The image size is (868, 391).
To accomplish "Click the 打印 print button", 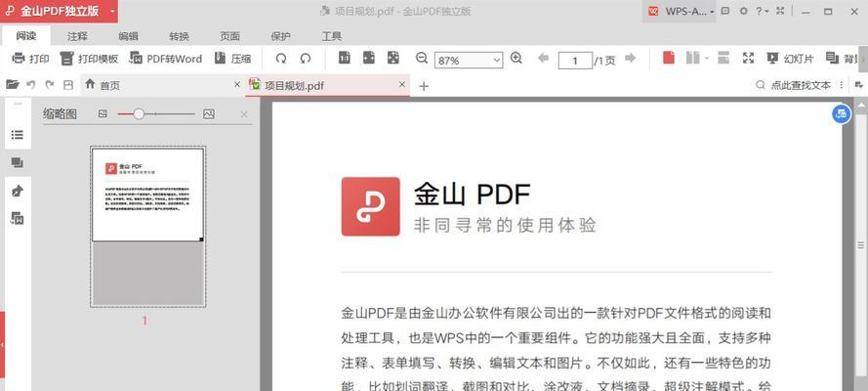I will click(x=30, y=59).
